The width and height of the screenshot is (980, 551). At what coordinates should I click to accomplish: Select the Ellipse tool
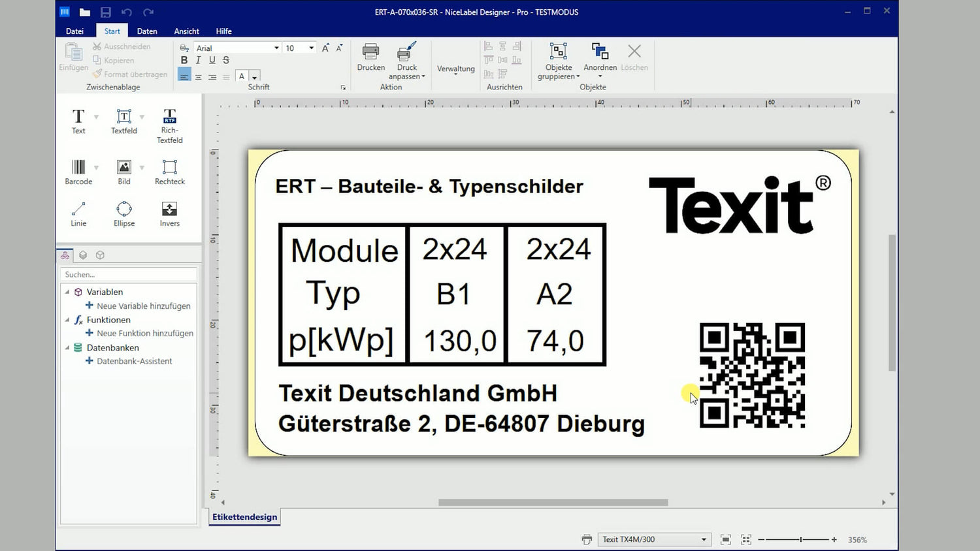pos(124,214)
